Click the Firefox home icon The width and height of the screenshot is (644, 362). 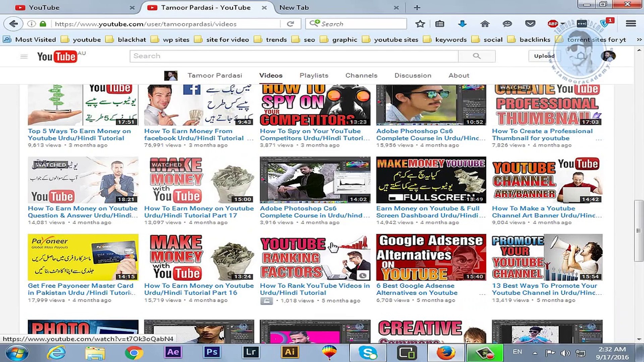(x=485, y=24)
